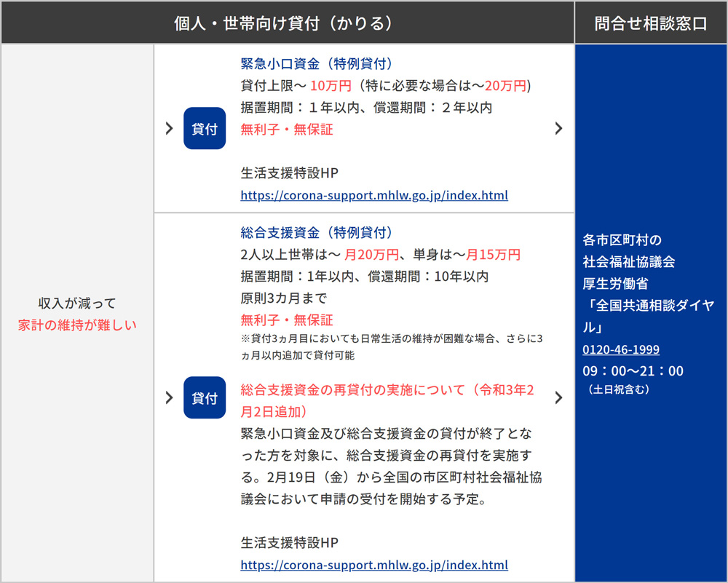This screenshot has height=583, width=728.
Task: Click the 厚生労働省 text
Action: click(615, 284)
